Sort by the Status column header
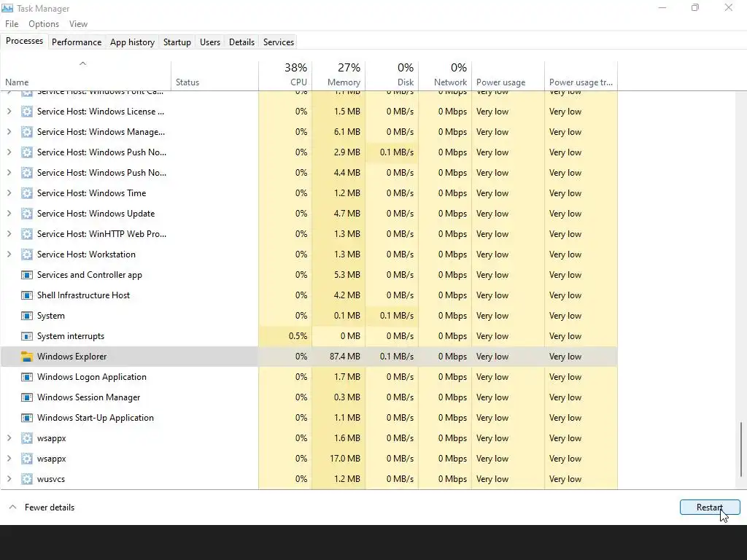This screenshot has width=747, height=560. tap(214, 75)
